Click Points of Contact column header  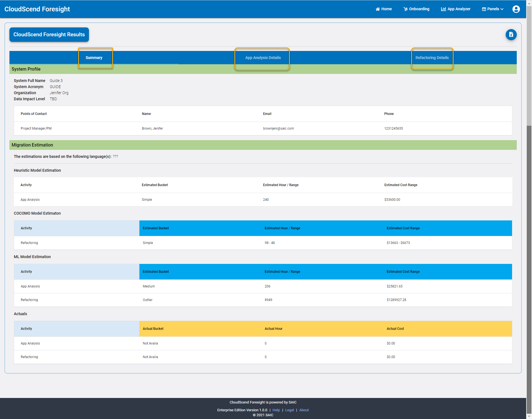(x=34, y=114)
